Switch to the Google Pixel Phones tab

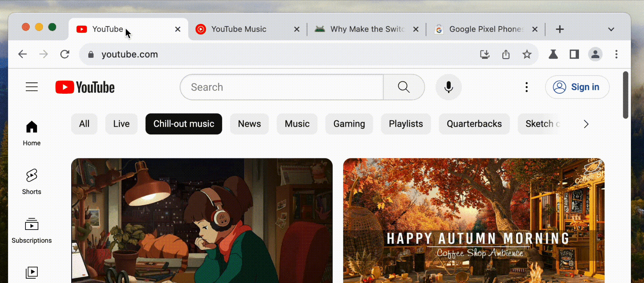point(486,29)
